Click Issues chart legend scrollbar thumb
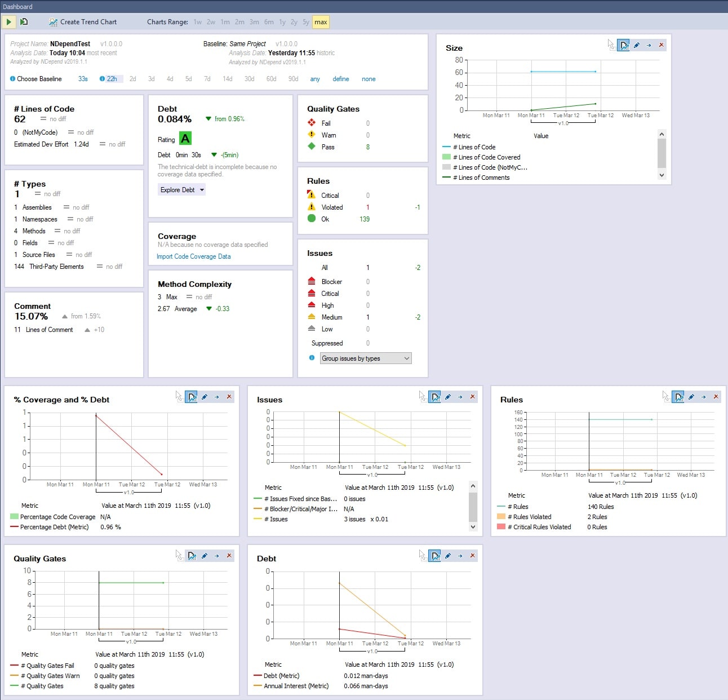The height and width of the screenshot is (700, 728). [473, 507]
